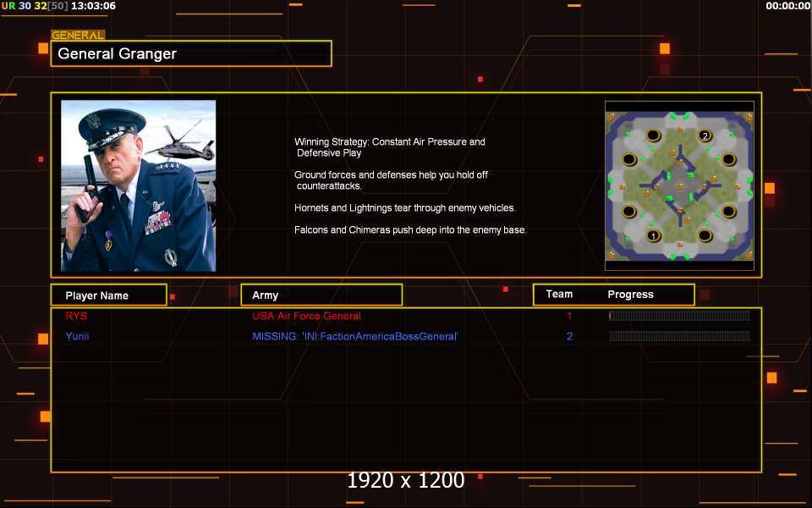Click the Winning Strategy description line
The width and height of the screenshot is (812, 508).
point(390,147)
